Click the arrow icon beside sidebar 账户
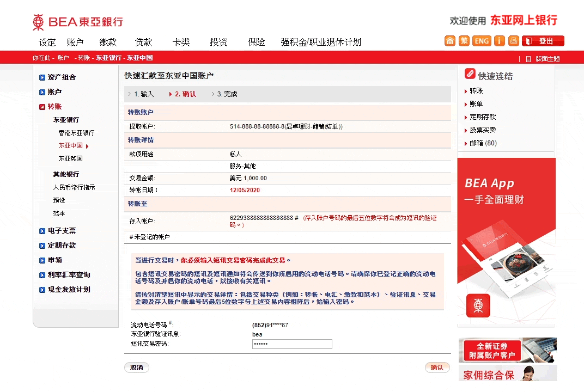The image size is (584, 392). [42, 92]
